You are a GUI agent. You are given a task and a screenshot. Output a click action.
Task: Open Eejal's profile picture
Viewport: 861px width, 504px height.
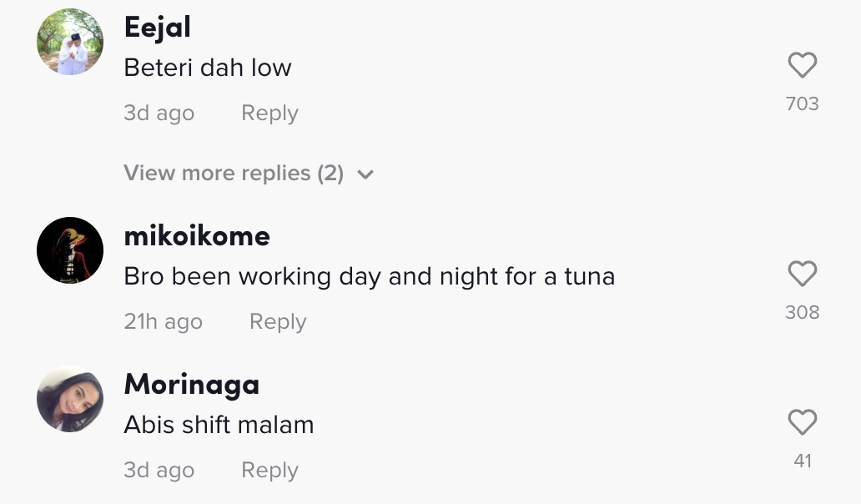pyautogui.click(x=70, y=43)
